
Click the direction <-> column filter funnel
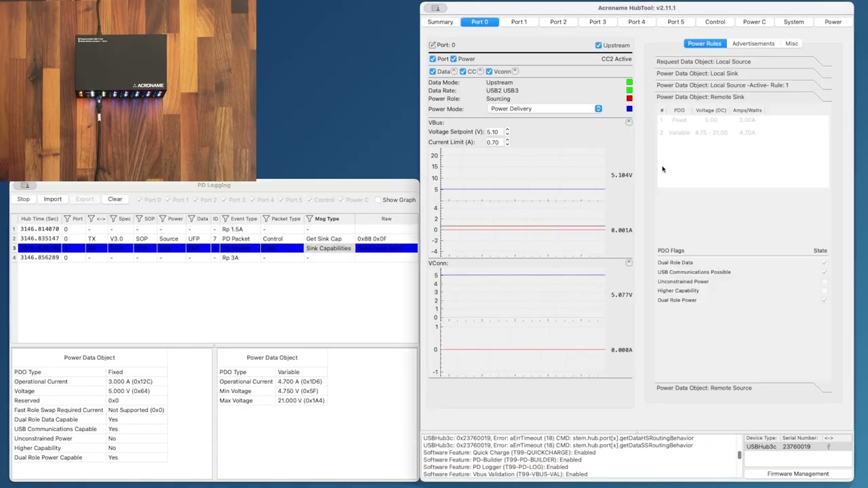tap(91, 219)
